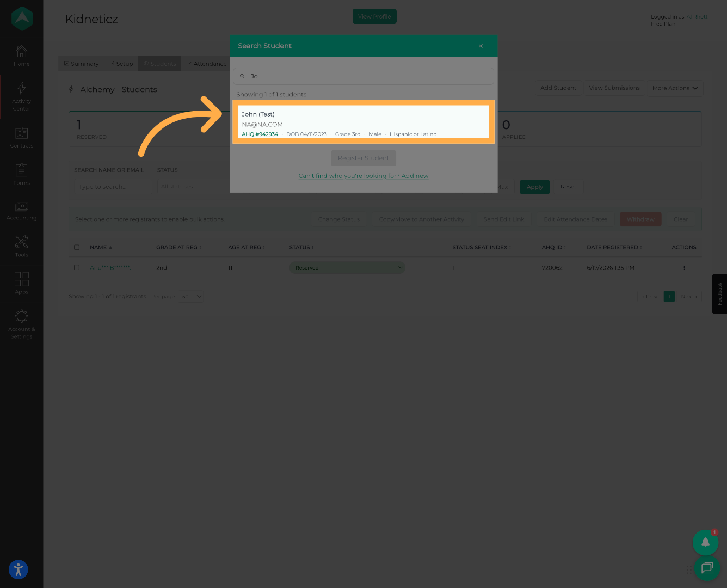Go to Home in the sidebar

pyautogui.click(x=22, y=56)
